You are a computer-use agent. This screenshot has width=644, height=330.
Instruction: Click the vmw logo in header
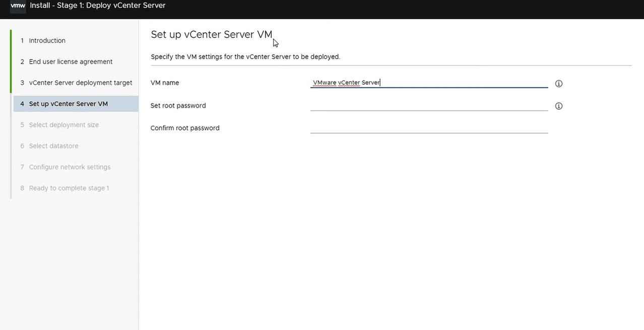click(x=18, y=6)
